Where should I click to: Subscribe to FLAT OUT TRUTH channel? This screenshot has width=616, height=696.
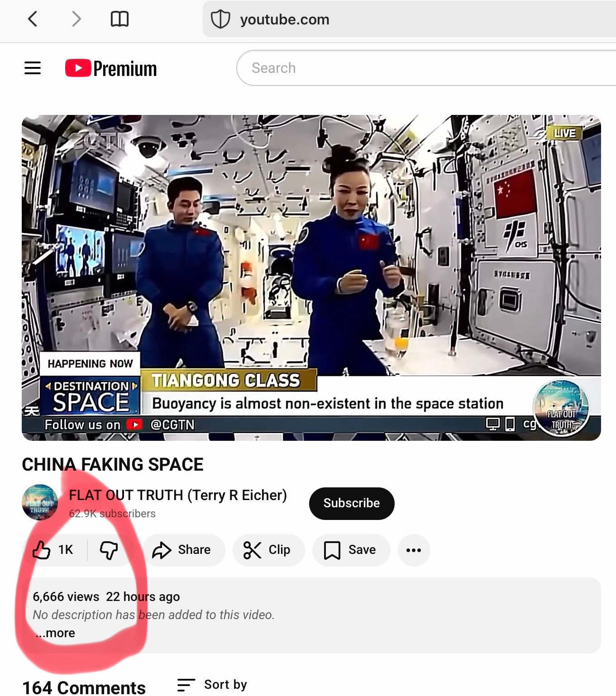(352, 503)
